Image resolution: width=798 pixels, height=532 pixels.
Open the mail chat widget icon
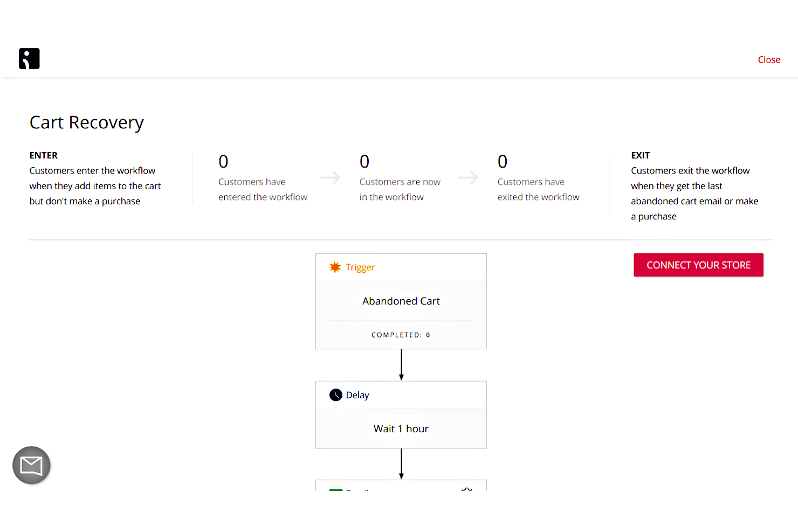tap(31, 465)
